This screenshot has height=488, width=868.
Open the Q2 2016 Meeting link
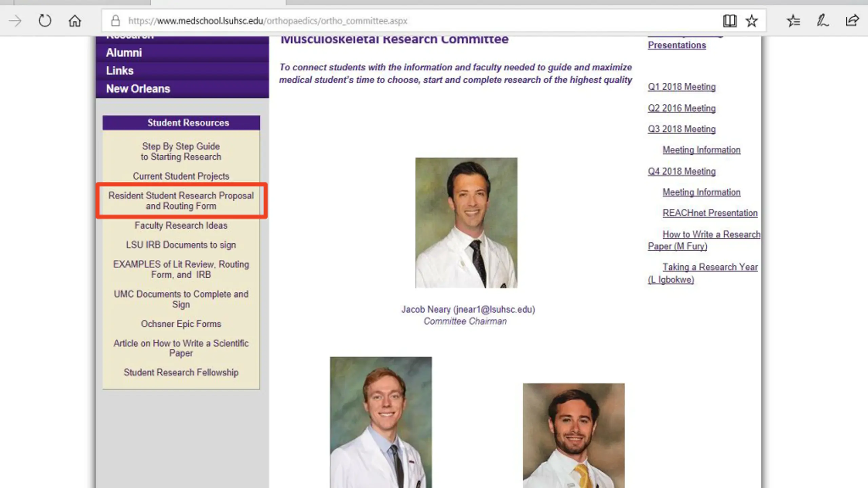tap(682, 108)
